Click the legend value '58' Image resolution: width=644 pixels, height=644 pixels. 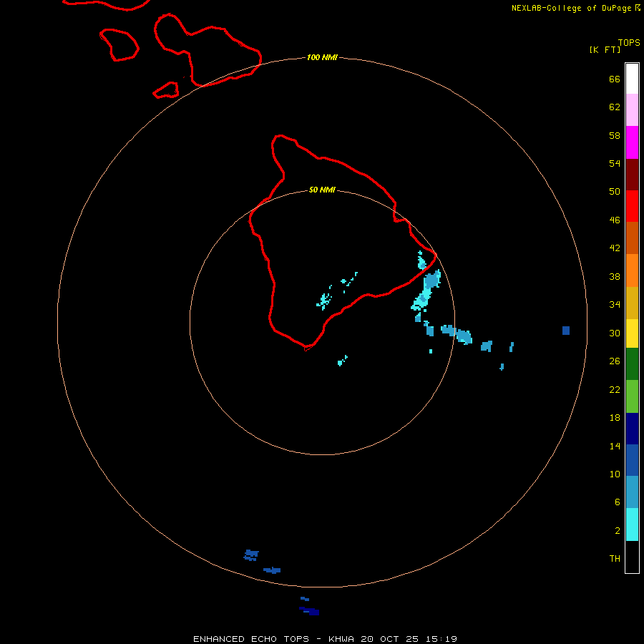tap(615, 135)
